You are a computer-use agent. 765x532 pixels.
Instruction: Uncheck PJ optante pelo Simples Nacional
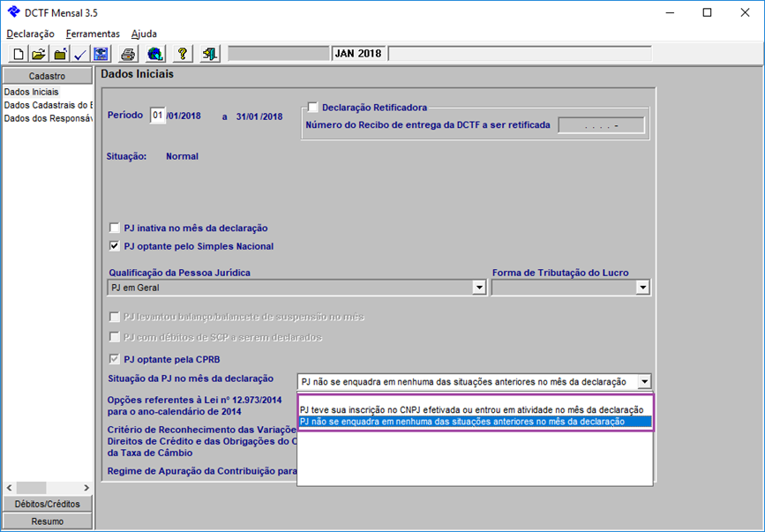tap(114, 246)
